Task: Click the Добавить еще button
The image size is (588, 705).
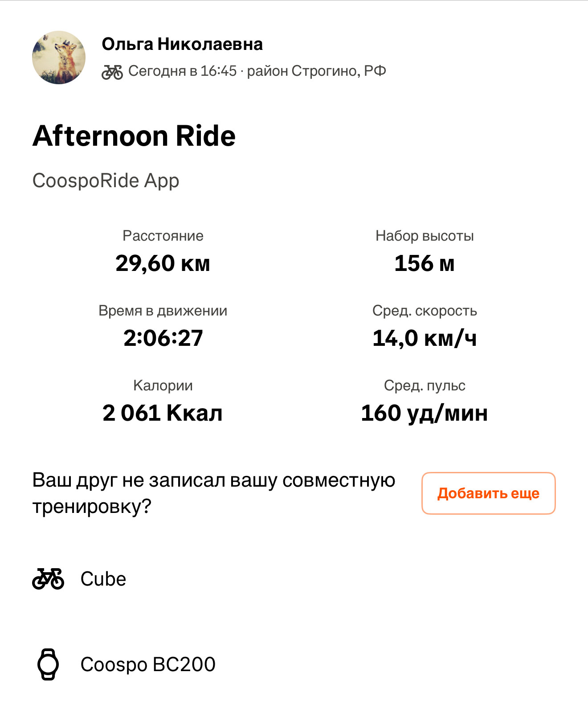Action: pos(489,493)
